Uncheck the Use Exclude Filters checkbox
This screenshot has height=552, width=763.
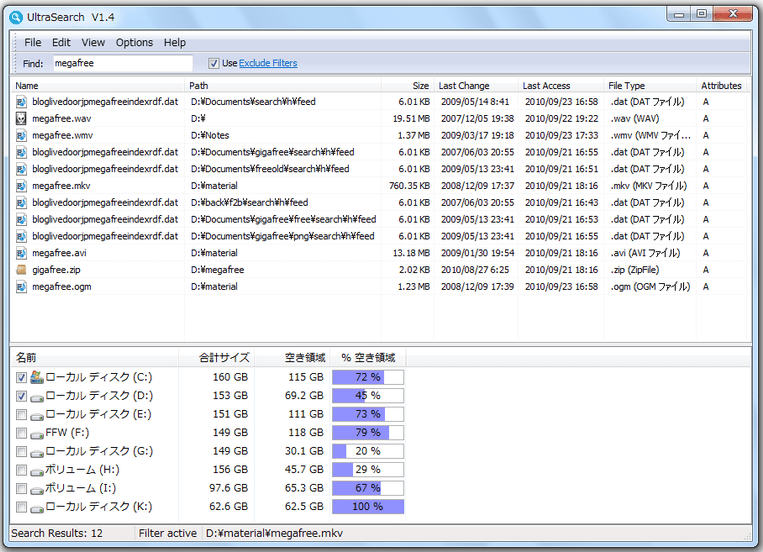(x=214, y=63)
